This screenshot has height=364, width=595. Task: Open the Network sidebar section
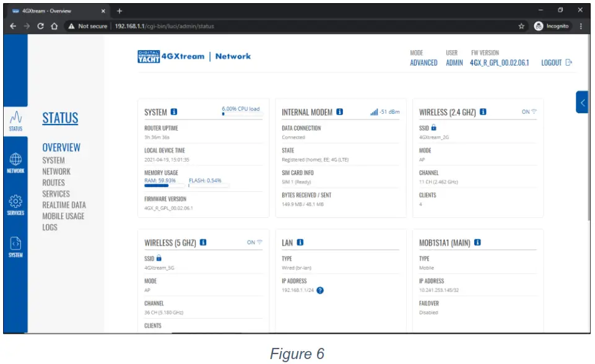coord(15,163)
